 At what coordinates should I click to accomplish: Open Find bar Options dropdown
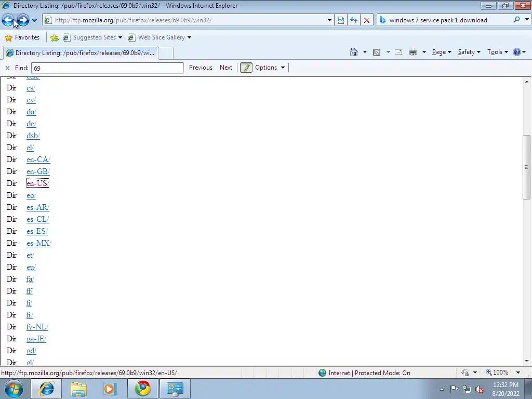coord(270,68)
